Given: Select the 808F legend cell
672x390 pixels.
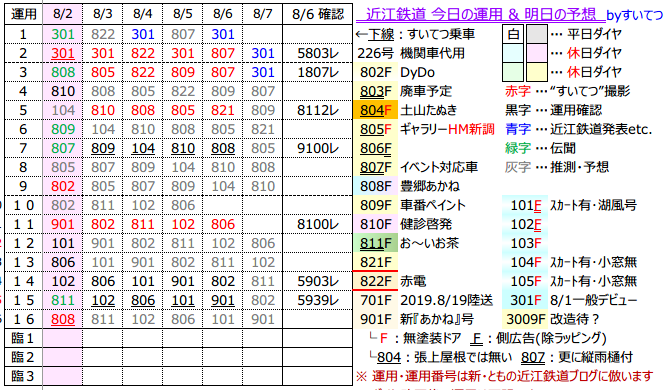Looking at the screenshot, I should coord(375,186).
